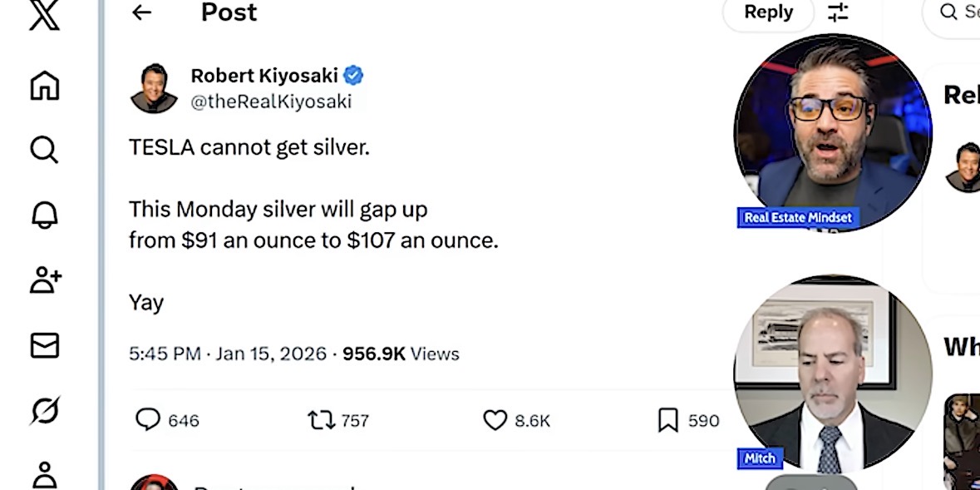Click the X logo icon
Viewport: 980px width, 490px height.
tap(44, 15)
